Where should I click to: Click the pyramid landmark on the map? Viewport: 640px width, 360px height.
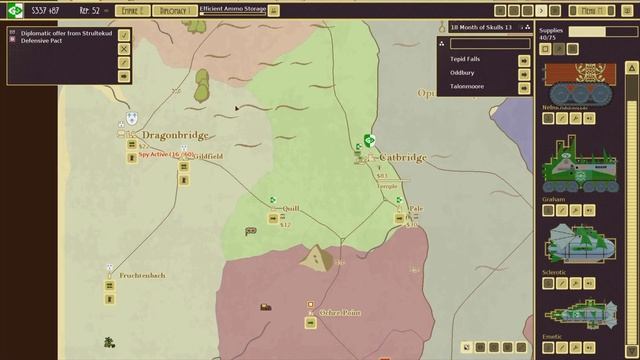point(317,258)
